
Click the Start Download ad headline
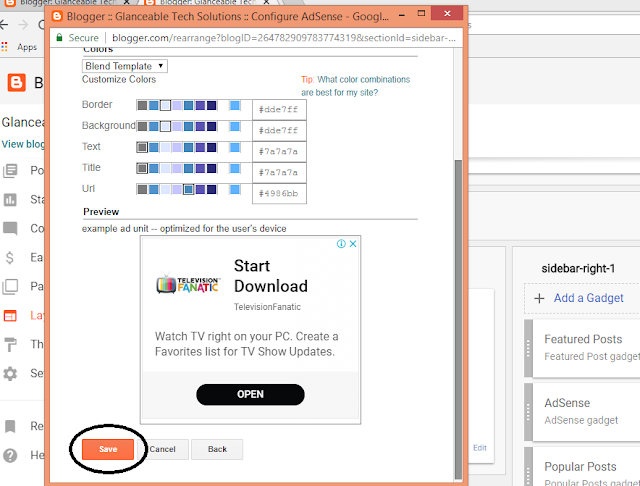click(271, 276)
